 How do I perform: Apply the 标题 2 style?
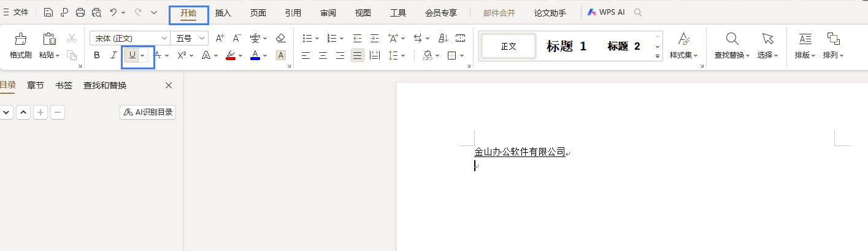click(624, 46)
